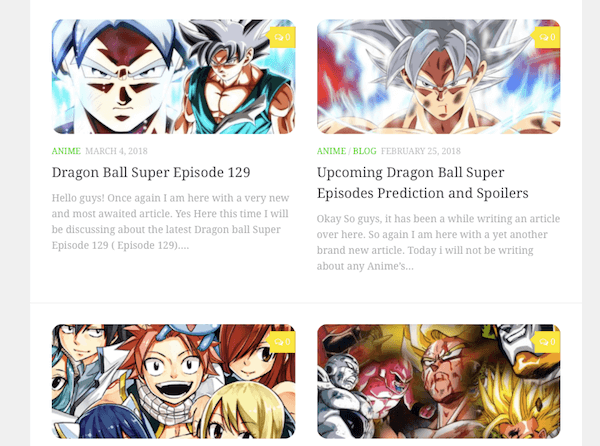
Task: Open comments badge on Fairy Tail thumbnail
Action: (x=282, y=342)
